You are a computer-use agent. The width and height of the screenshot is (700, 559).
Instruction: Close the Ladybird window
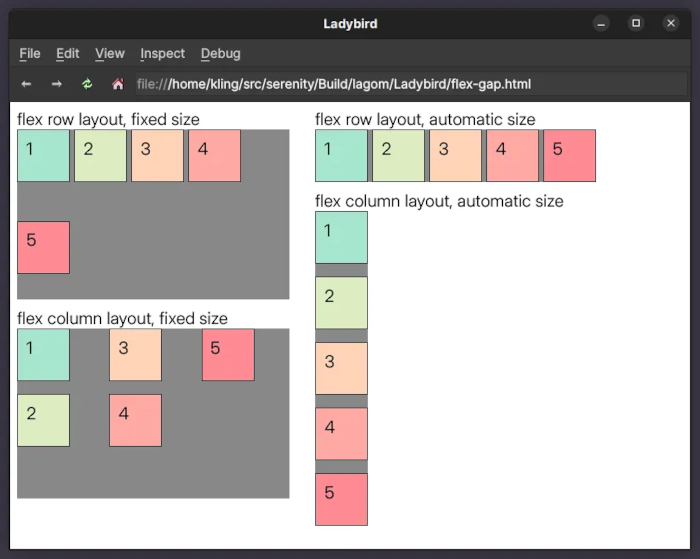(671, 23)
